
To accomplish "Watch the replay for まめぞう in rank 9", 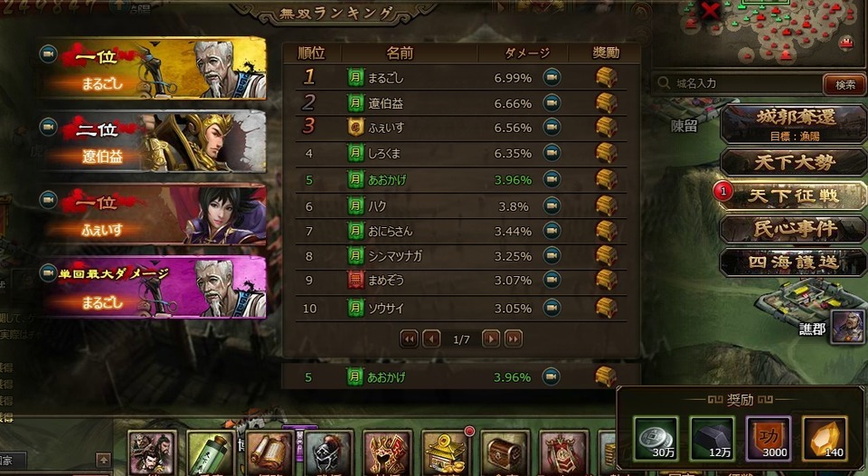I will 552,280.
